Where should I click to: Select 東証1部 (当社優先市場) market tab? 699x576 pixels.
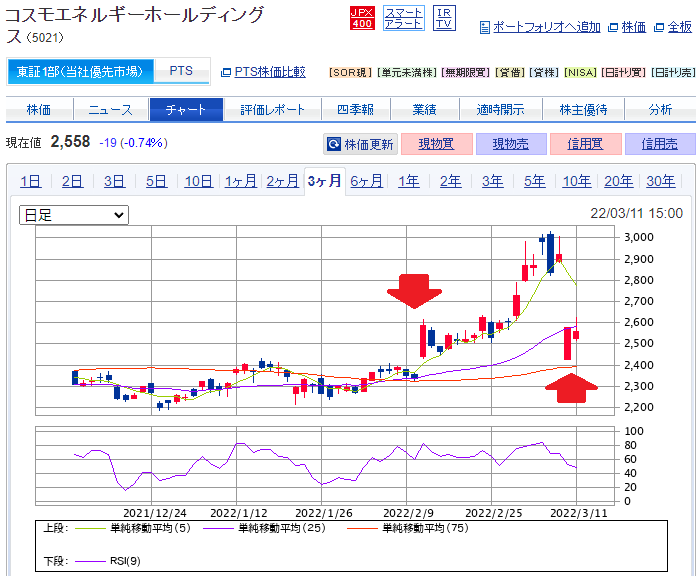pos(81,71)
